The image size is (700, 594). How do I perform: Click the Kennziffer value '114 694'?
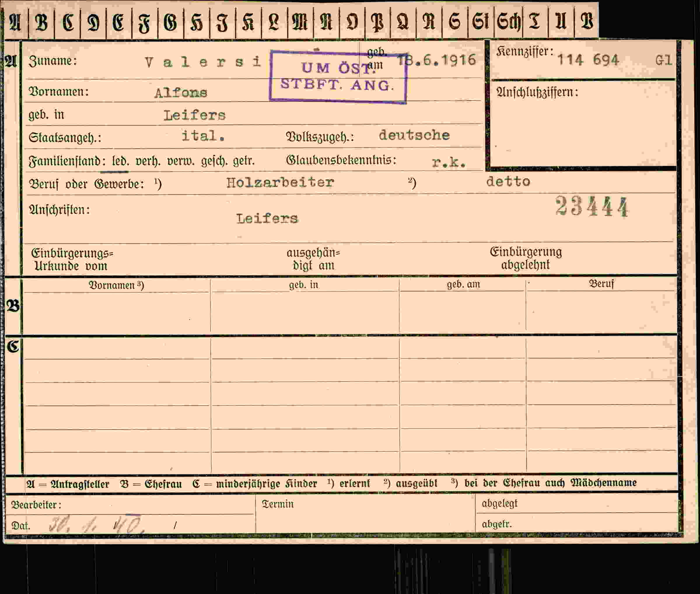click(x=588, y=60)
